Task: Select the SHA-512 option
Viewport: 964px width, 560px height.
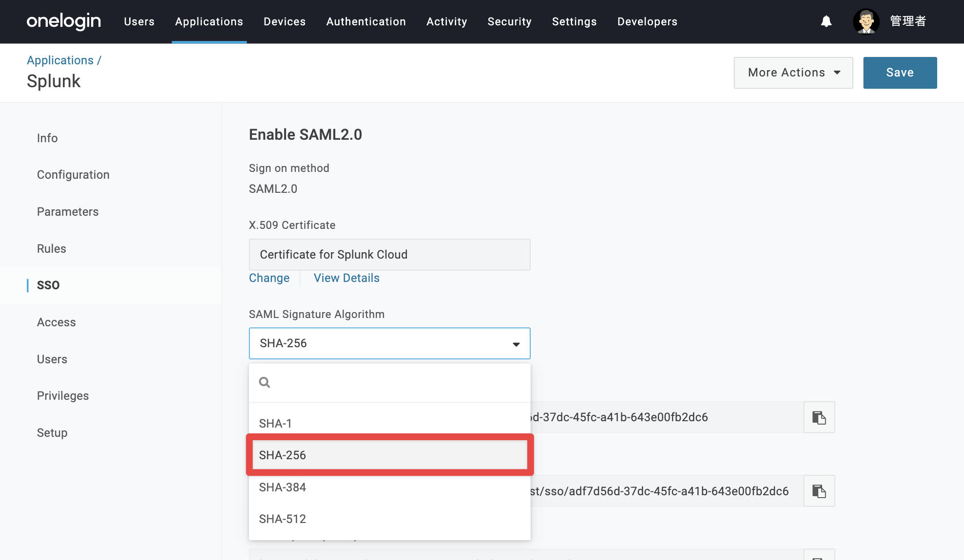Action: 389,519
